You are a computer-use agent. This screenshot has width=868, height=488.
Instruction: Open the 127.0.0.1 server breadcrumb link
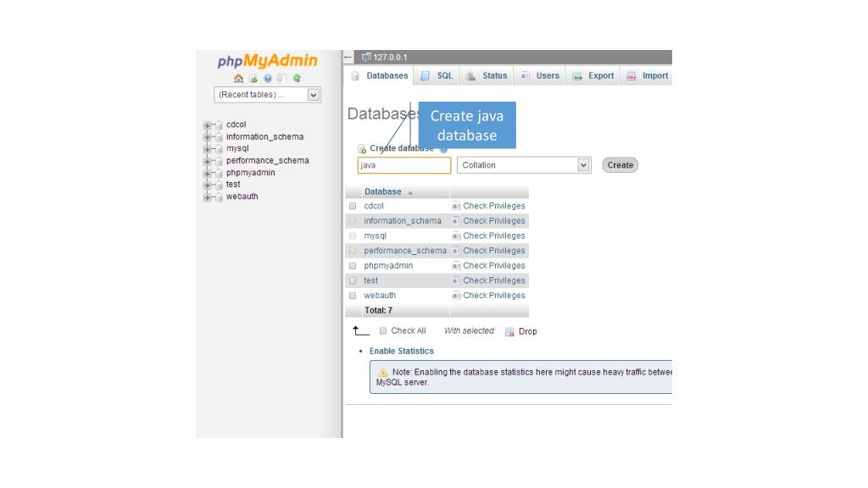click(x=390, y=57)
